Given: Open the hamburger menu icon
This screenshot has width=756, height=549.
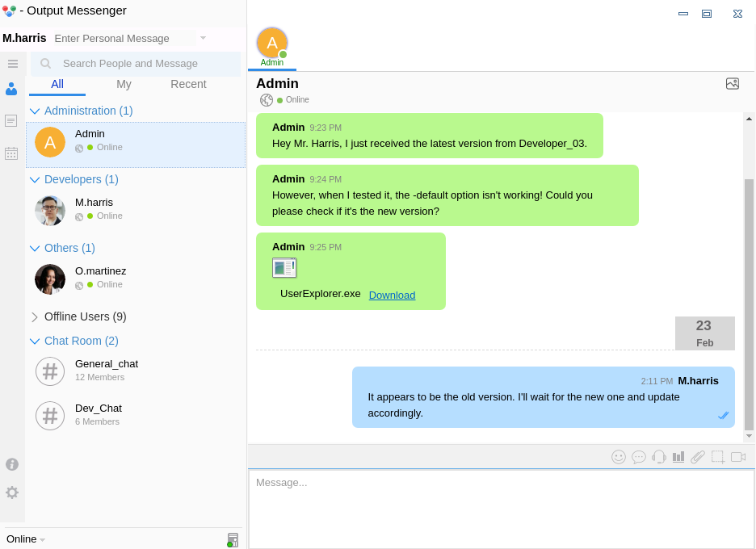Looking at the screenshot, I should tap(13, 64).
